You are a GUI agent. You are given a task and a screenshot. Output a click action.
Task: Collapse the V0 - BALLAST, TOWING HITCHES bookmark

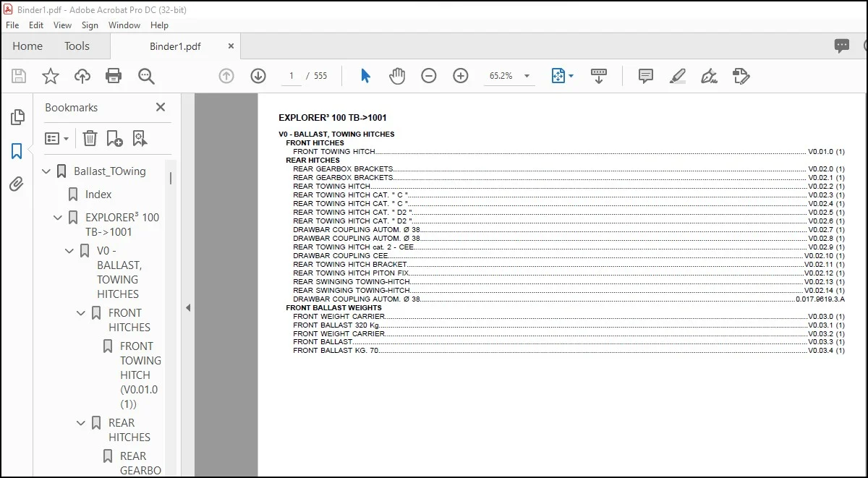coord(69,251)
